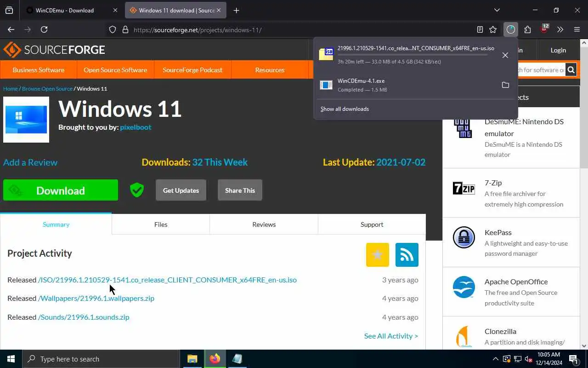Click the Windows 11 project logo thumbnail

point(26,120)
